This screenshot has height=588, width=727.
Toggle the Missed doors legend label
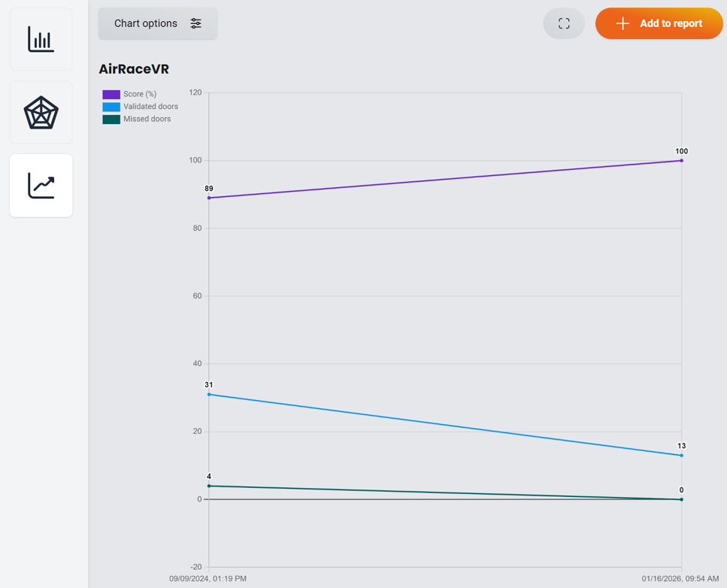(147, 119)
